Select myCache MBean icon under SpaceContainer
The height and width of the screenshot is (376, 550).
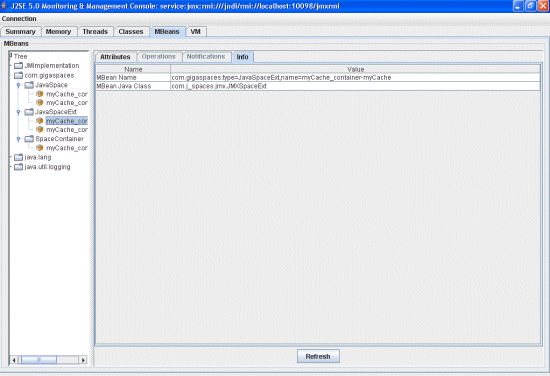tap(40, 148)
